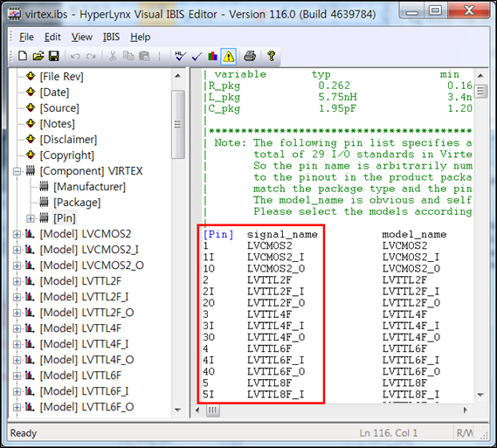This screenshot has height=448, width=497.
Task: Click the New file toolbar icon
Action: click(23, 56)
